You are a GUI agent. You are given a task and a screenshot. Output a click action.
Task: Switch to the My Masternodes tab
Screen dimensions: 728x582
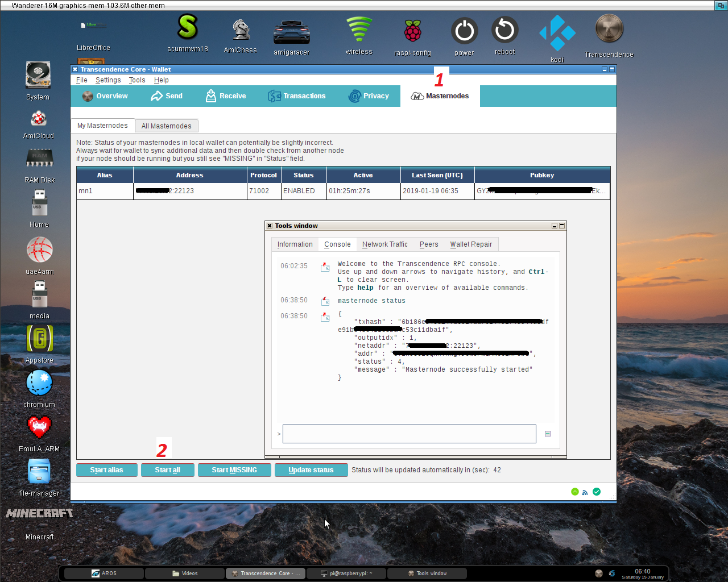[102, 126]
